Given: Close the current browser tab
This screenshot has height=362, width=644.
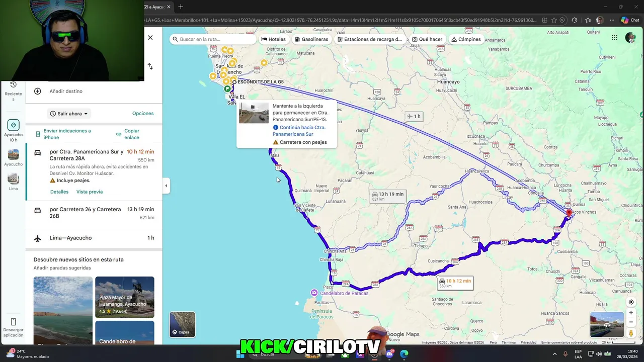Looking at the screenshot, I should (169, 7).
